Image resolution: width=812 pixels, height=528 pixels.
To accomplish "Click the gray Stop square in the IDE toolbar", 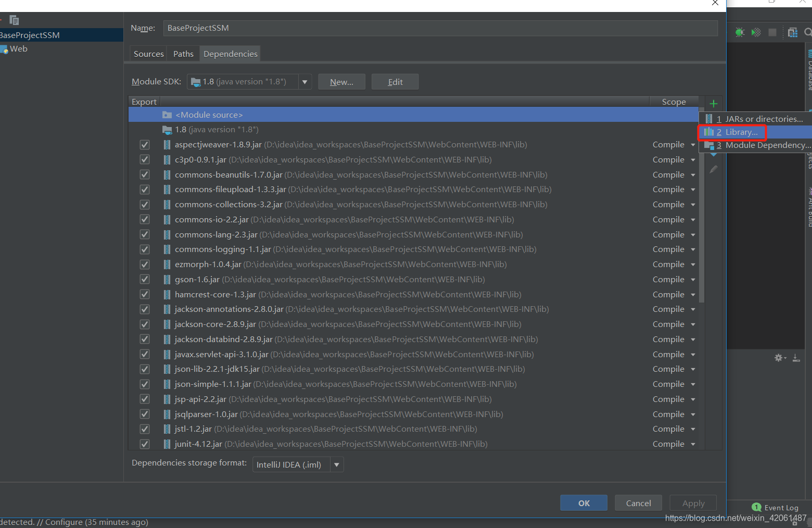I will pyautogui.click(x=772, y=32).
